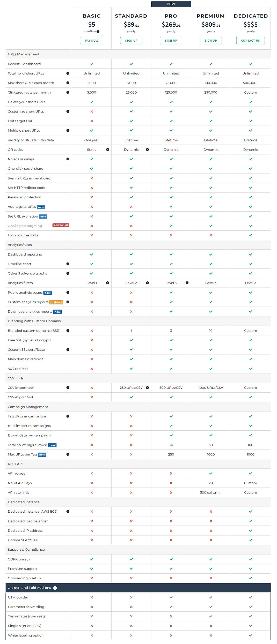Click the info icon next to 'Clicks/redirects per month'
Viewport: 277px width, 644px height.
(x=68, y=92)
